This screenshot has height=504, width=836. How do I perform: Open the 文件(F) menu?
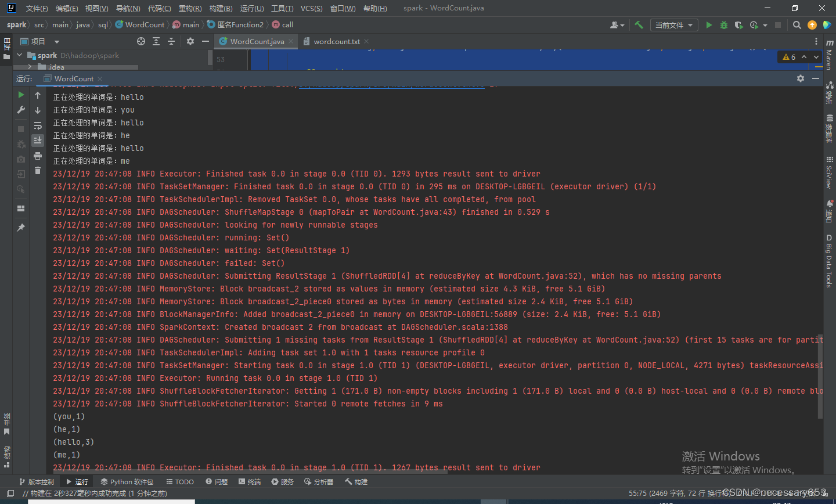click(x=37, y=8)
